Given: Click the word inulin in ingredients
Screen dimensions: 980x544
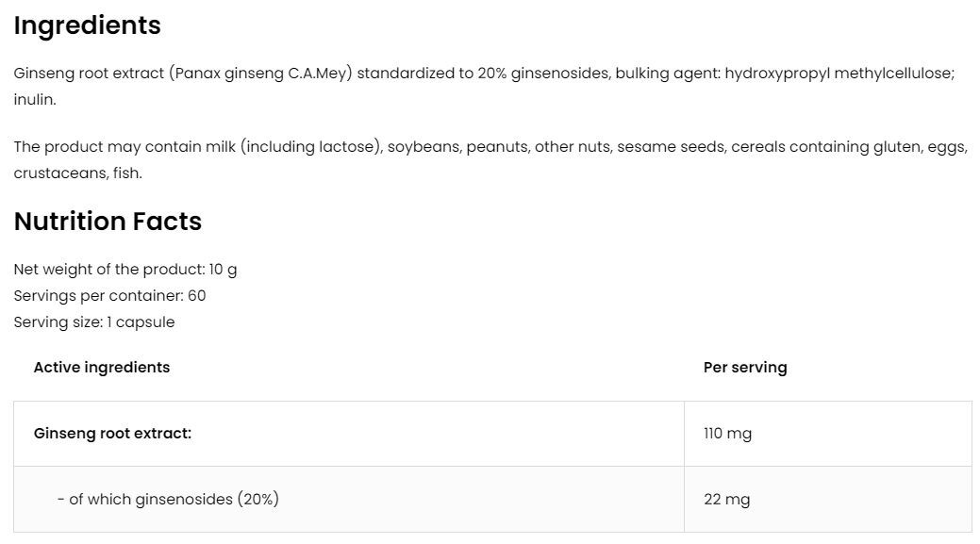Looking at the screenshot, I should tap(35, 100).
